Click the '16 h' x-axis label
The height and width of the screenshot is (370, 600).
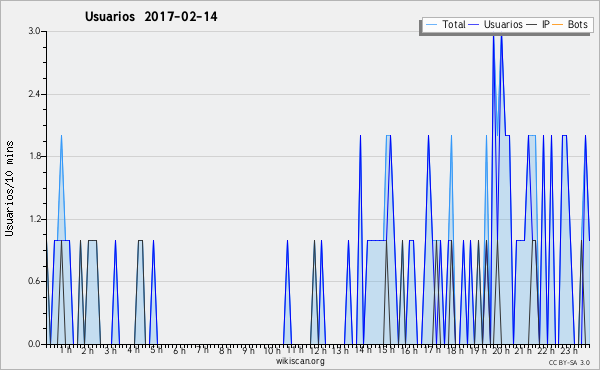(x=409, y=350)
